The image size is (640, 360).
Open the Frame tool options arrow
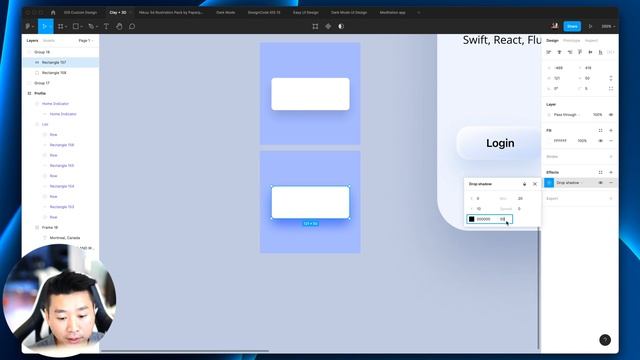66,27
